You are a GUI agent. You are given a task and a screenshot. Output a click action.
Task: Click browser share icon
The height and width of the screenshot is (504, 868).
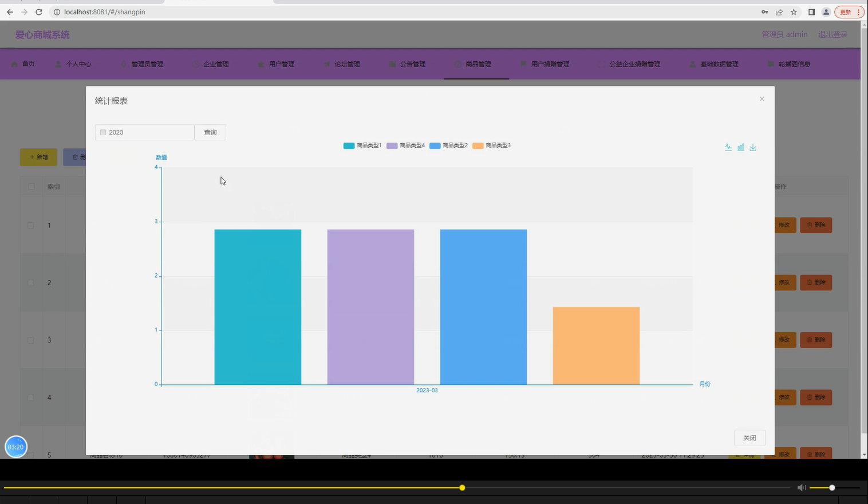click(779, 12)
